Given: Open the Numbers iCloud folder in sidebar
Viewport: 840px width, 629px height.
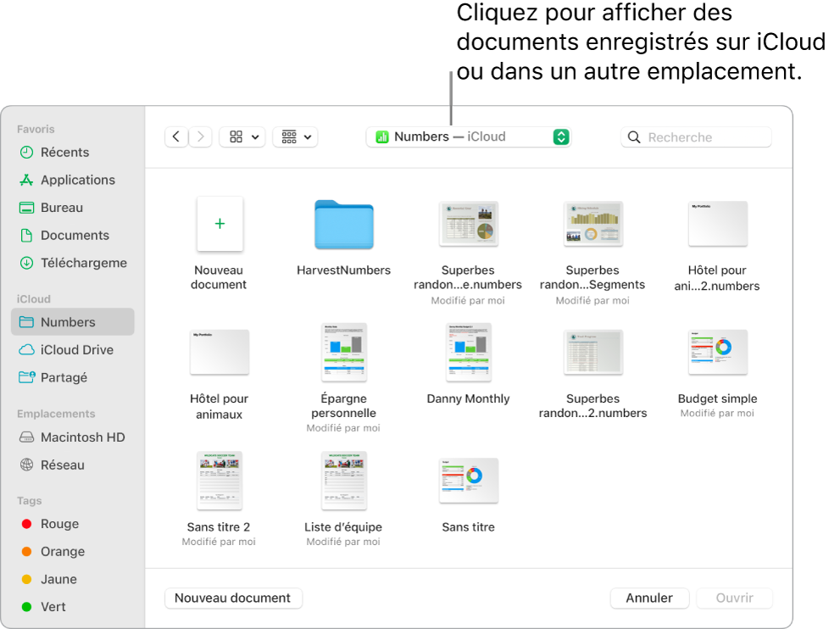Looking at the screenshot, I should [x=73, y=322].
